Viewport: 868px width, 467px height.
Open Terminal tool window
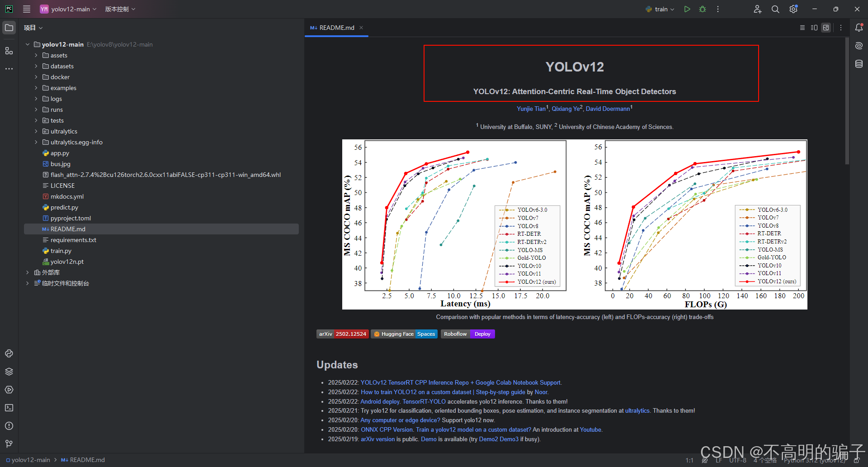pos(9,408)
